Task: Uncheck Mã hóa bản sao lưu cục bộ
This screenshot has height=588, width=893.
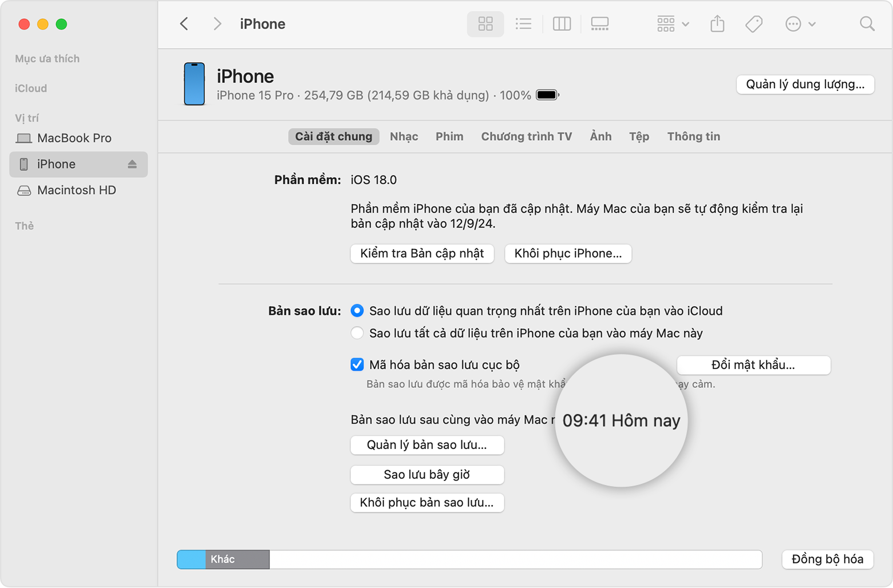Action: (x=357, y=364)
